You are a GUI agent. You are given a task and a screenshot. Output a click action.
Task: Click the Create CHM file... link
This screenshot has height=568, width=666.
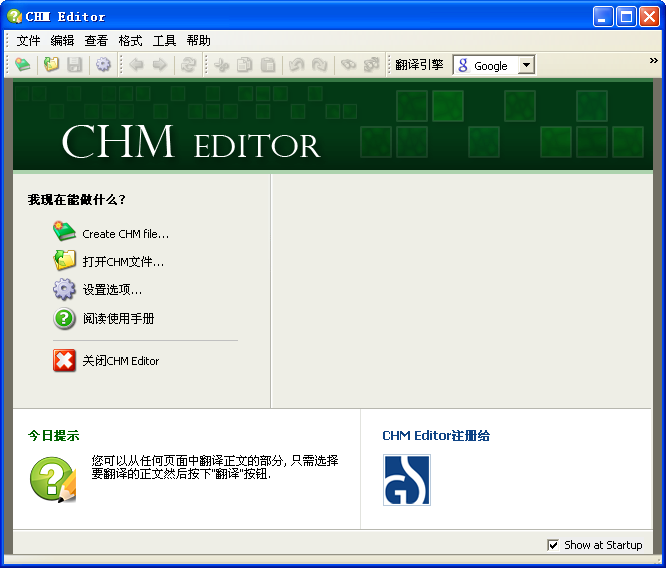[126, 234]
